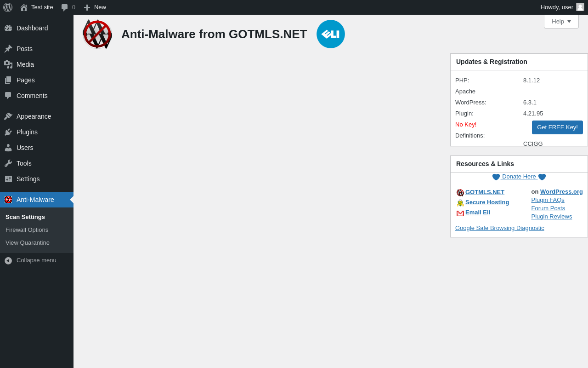This screenshot has width=588, height=368.
Task: Click the Anti-Malware from GOTMLS.NET heading
Action: click(x=214, y=34)
